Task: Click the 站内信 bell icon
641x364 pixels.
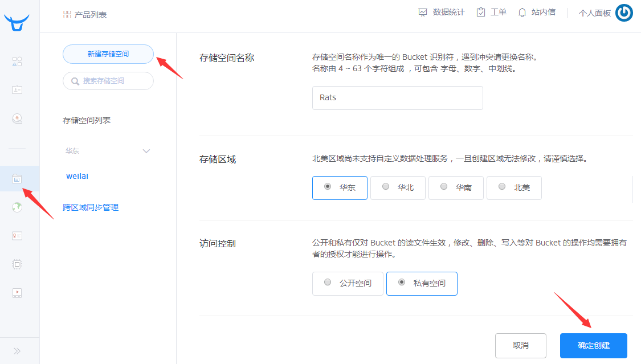Action: point(522,13)
